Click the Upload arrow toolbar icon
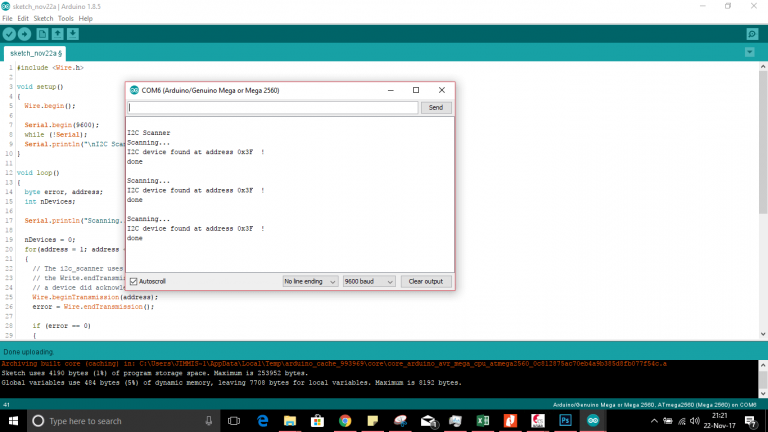 pyautogui.click(x=24, y=34)
